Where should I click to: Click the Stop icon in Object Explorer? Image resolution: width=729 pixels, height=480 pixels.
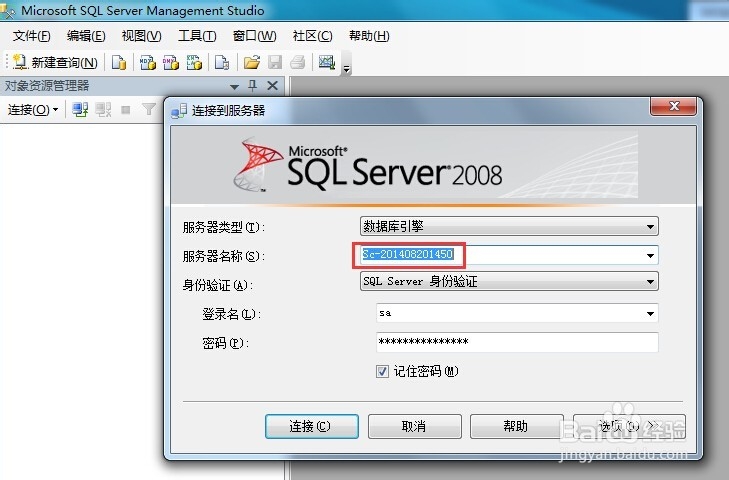tap(126, 110)
